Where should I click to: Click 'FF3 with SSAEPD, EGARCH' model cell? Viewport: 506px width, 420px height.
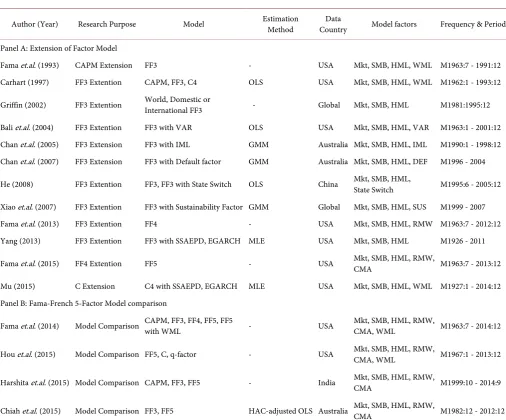coord(192,241)
